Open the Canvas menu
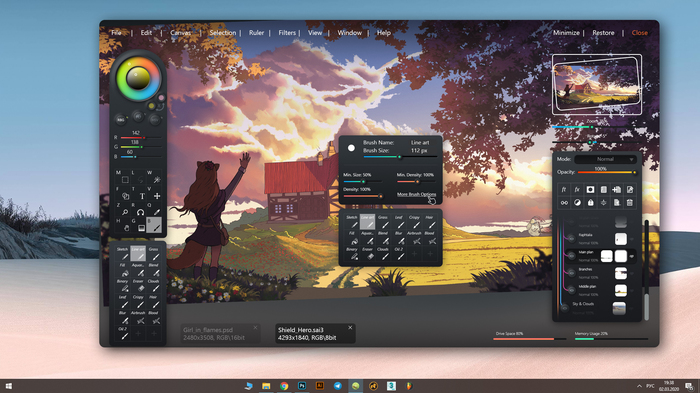 [180, 33]
